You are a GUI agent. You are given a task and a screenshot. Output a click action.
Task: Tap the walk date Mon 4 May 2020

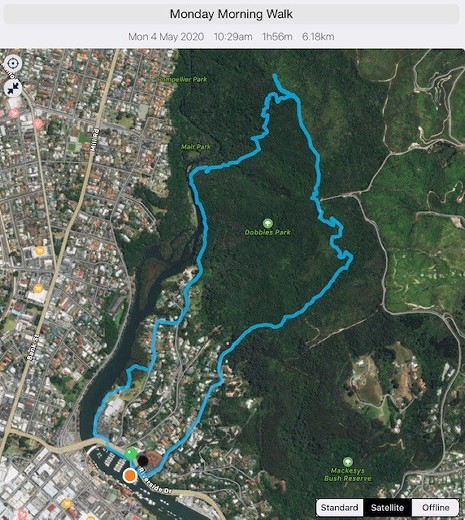(166, 37)
